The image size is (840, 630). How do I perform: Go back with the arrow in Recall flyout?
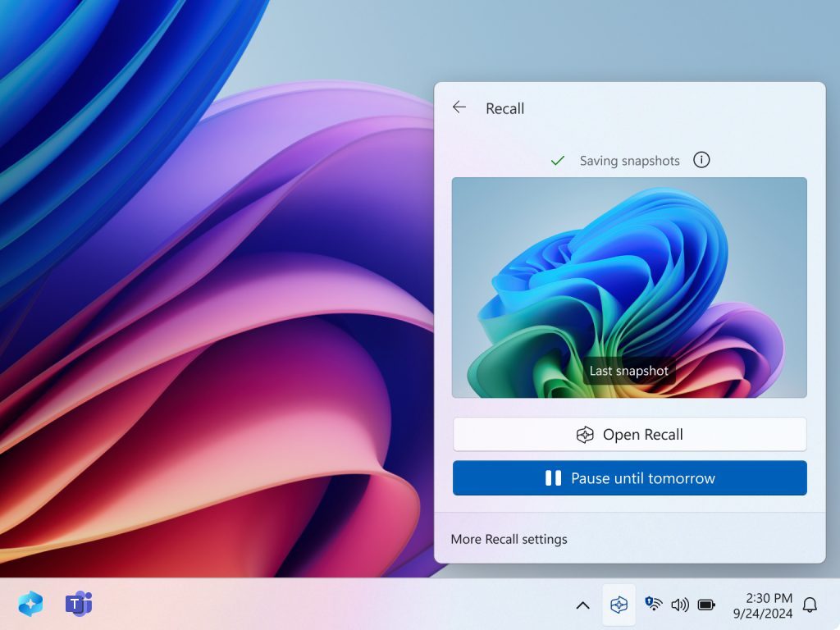pos(459,107)
